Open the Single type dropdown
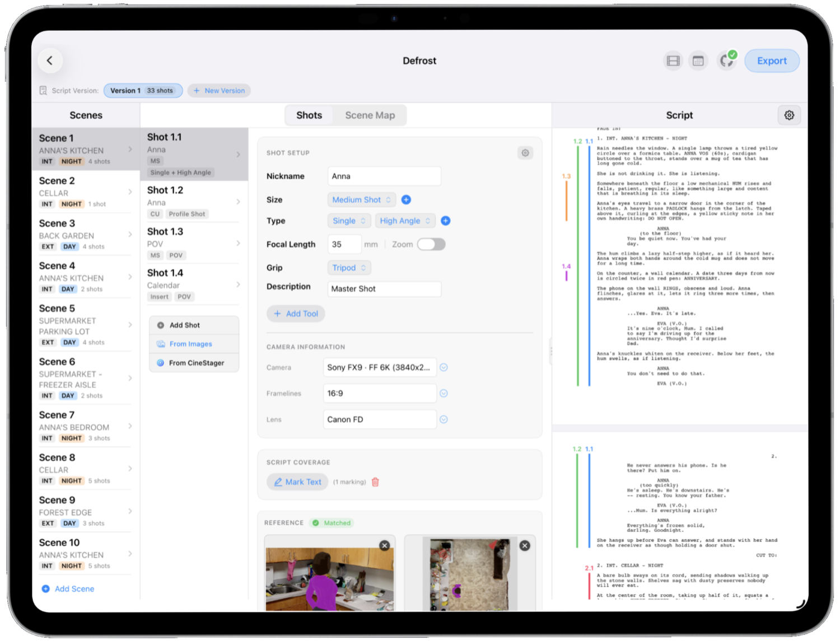This screenshot has width=840, height=641. [349, 221]
